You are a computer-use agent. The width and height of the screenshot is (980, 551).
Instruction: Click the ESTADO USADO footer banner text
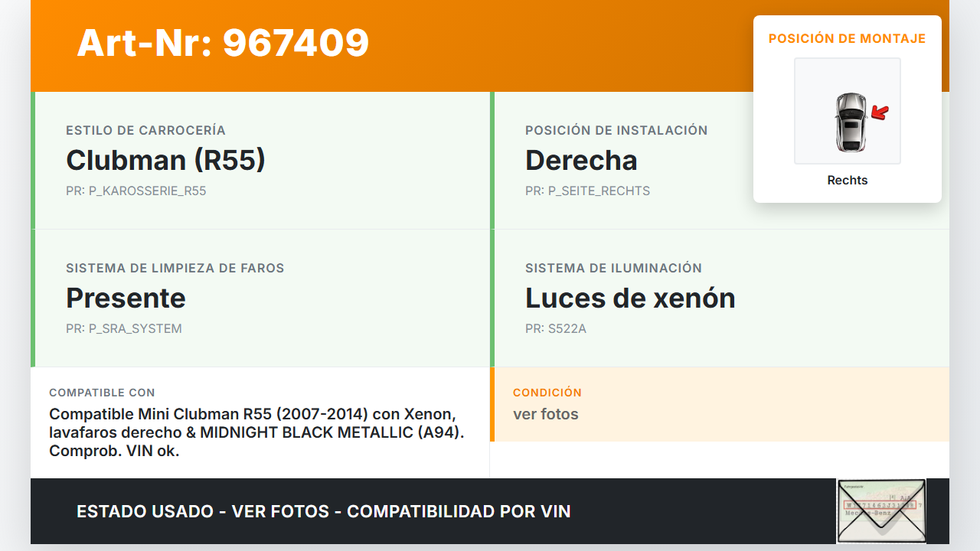point(324,511)
